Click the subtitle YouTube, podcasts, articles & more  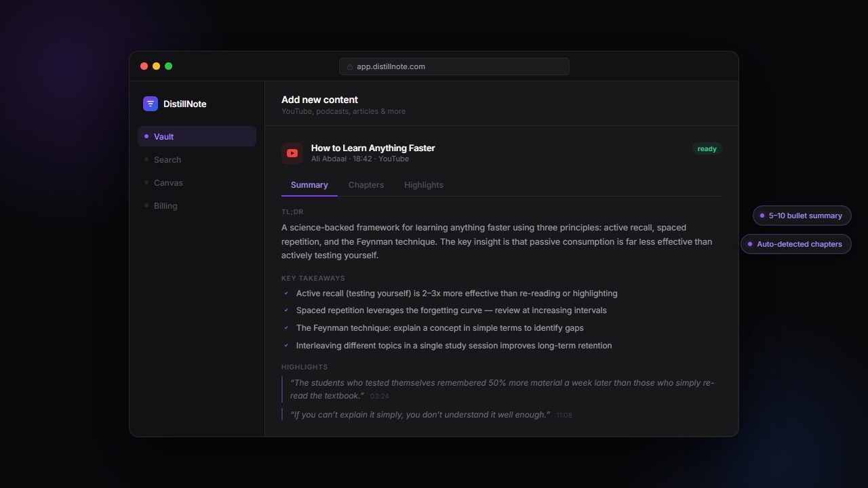click(344, 111)
